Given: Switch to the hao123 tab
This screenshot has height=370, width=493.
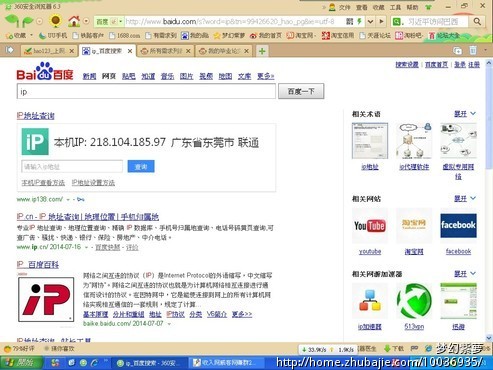Looking at the screenshot, I should click(x=49, y=51).
